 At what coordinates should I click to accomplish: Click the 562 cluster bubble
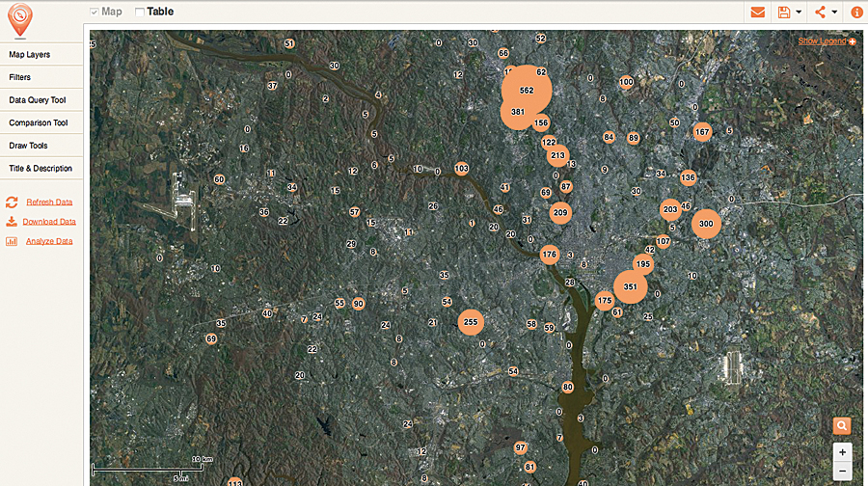click(x=527, y=91)
